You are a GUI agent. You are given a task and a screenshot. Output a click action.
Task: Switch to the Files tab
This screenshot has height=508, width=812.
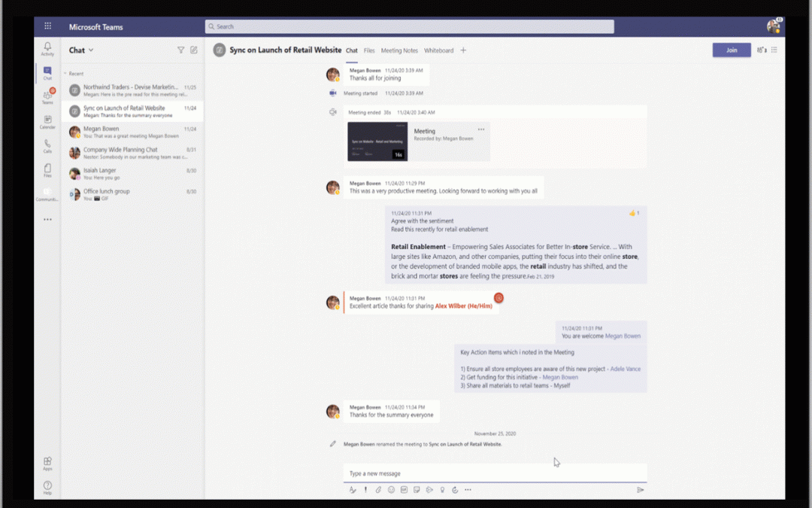369,50
